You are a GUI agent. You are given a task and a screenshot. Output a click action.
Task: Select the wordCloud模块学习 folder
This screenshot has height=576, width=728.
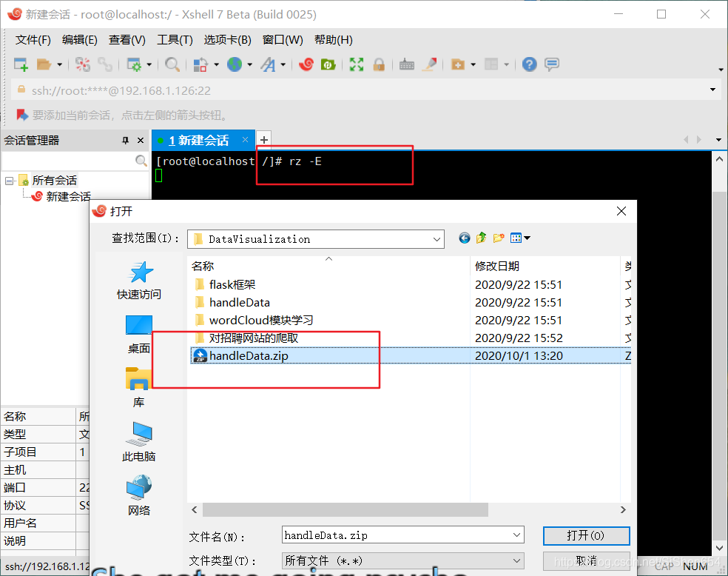click(x=261, y=320)
